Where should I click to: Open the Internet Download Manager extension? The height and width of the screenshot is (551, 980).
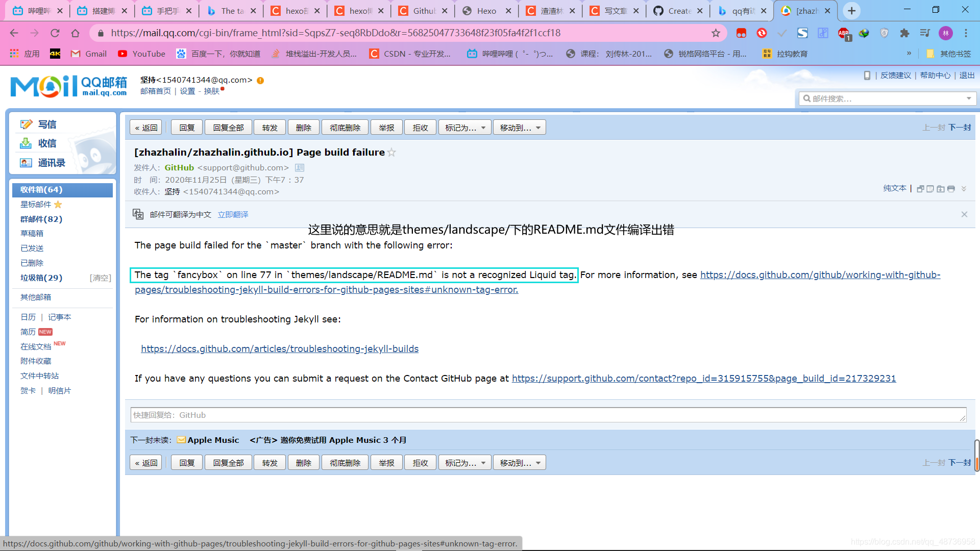tap(864, 33)
